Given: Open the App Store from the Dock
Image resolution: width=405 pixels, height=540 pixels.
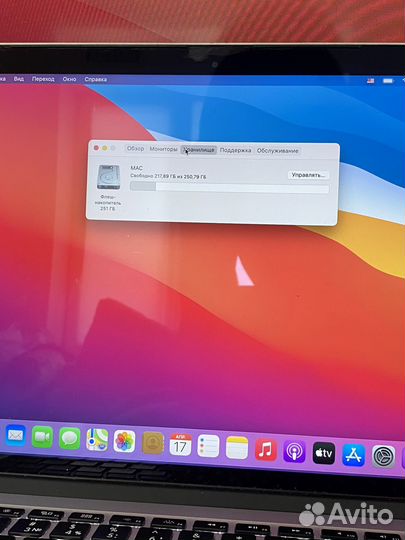Looking at the screenshot, I should [354, 455].
